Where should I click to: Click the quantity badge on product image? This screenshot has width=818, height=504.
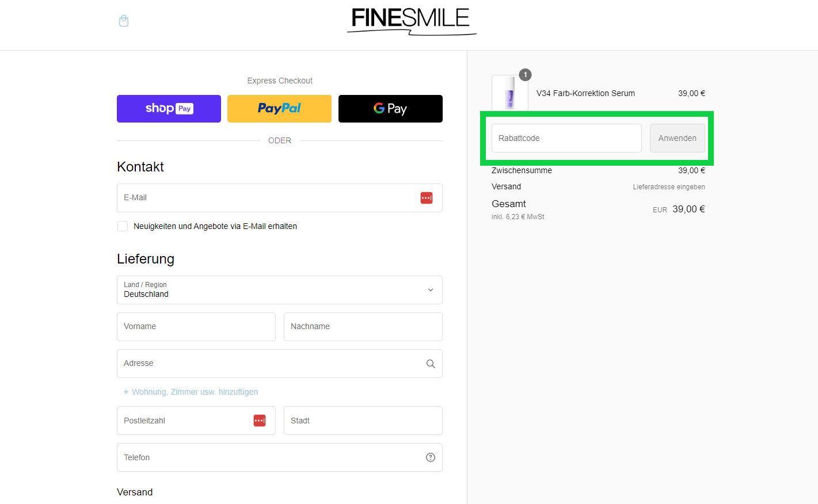pos(526,75)
